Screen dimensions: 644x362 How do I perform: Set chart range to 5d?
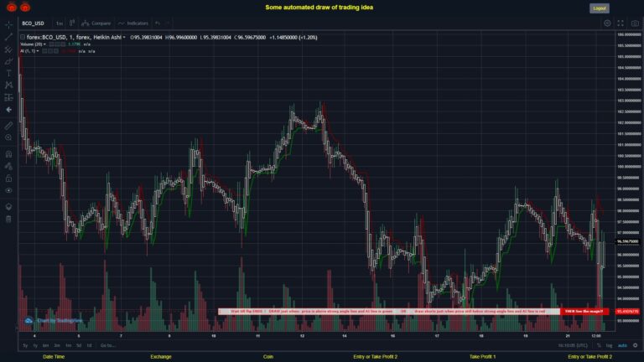pyautogui.click(x=79, y=345)
